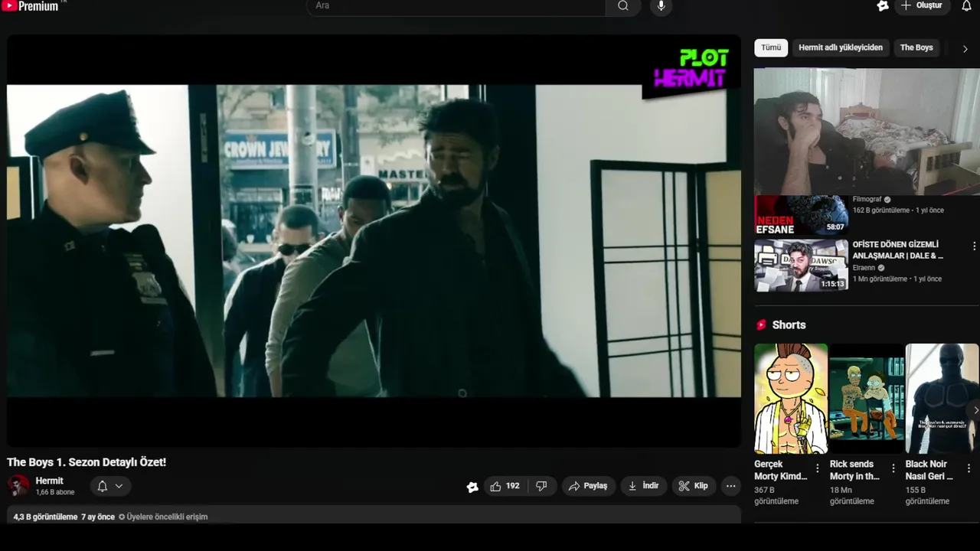
Task: Open options for Black Noir short
Action: click(969, 468)
